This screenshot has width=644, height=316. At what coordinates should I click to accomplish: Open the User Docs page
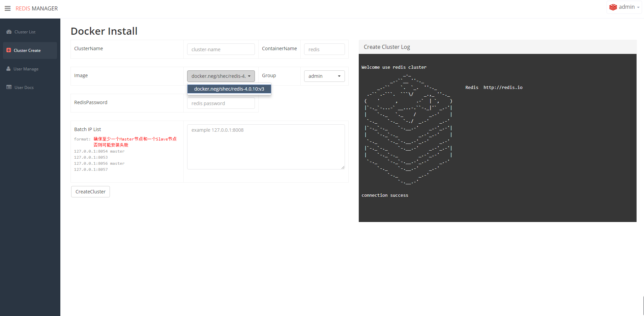pyautogui.click(x=30, y=88)
